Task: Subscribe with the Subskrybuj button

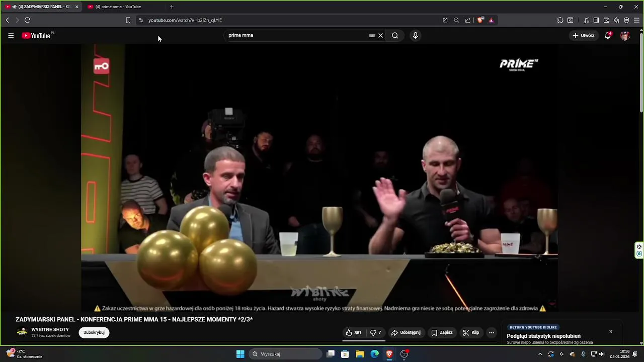Action: [94, 333]
